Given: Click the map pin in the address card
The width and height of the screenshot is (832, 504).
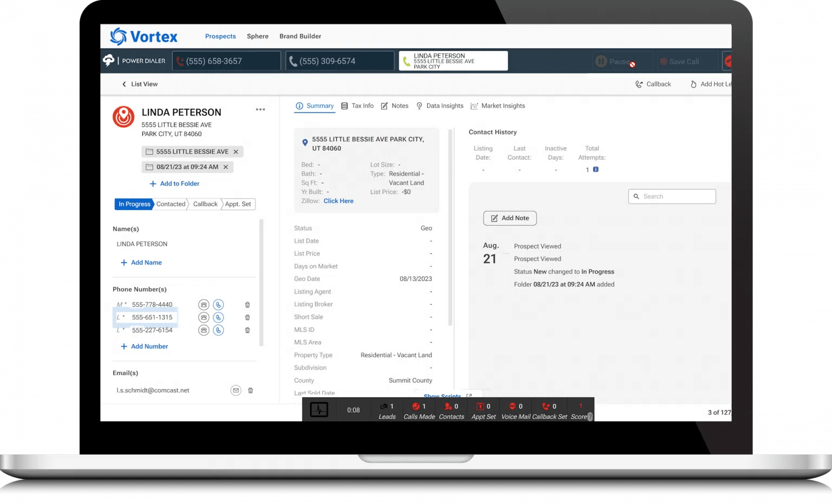Looking at the screenshot, I should click(305, 143).
